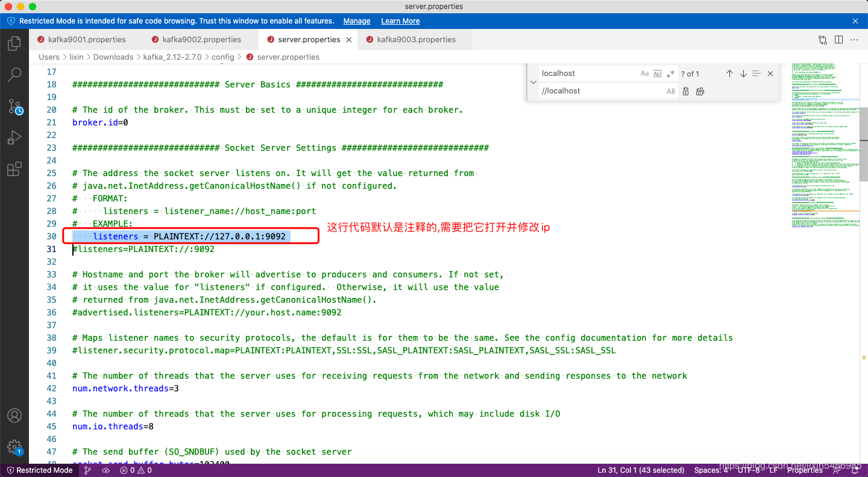Replace the current match
Screen dimensions: 868x477
[x=686, y=91]
